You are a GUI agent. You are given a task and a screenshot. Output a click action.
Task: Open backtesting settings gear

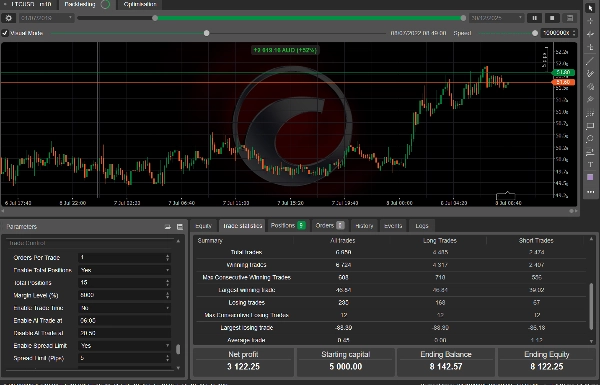8,18
